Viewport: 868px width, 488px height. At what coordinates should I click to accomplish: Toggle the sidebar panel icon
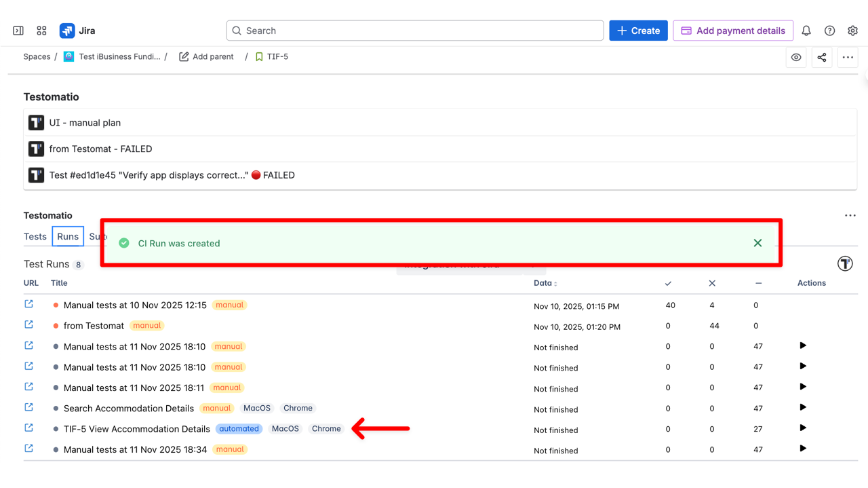click(x=18, y=31)
